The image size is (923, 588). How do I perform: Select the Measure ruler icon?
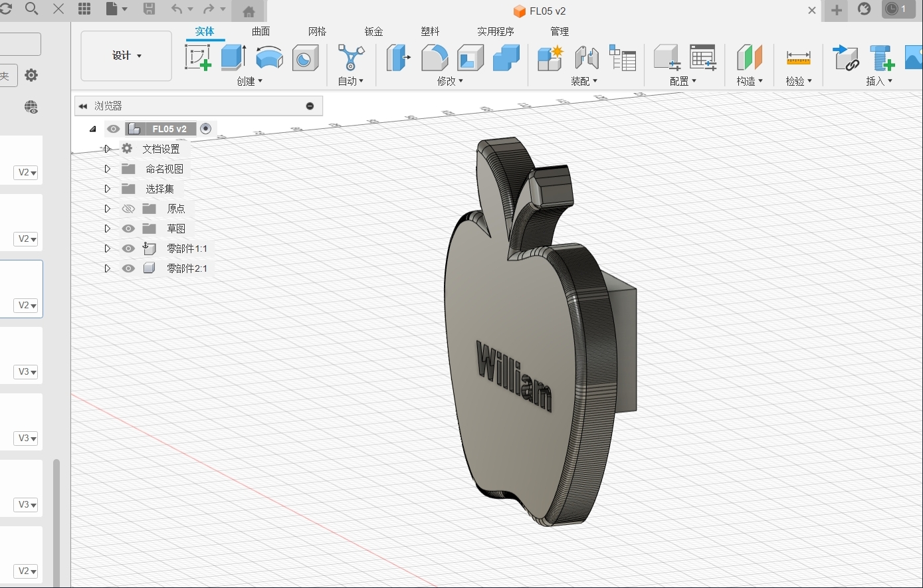pyautogui.click(x=798, y=58)
